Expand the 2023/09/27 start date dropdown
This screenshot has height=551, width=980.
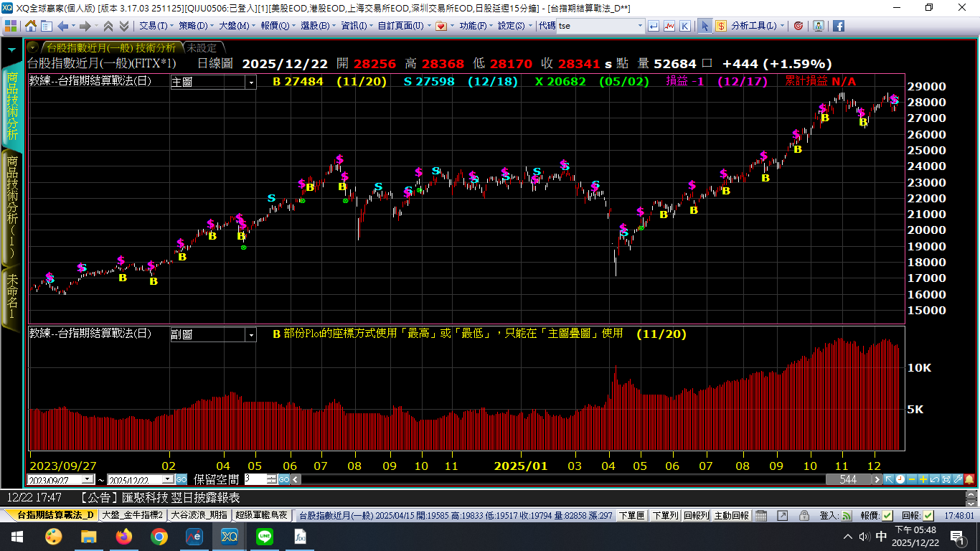[x=88, y=479]
